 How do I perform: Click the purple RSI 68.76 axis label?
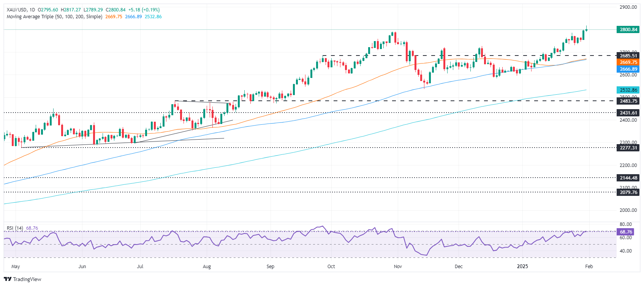coord(626,232)
